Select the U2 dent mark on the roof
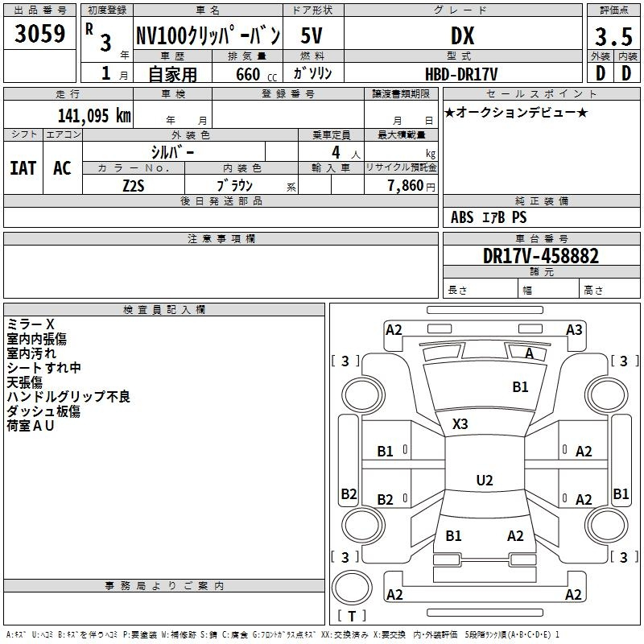 click(x=484, y=481)
